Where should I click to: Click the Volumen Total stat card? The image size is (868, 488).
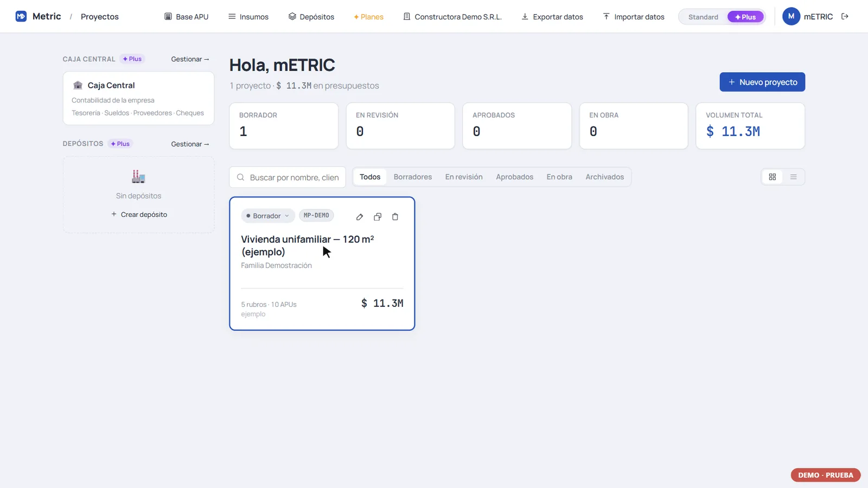coord(750,126)
